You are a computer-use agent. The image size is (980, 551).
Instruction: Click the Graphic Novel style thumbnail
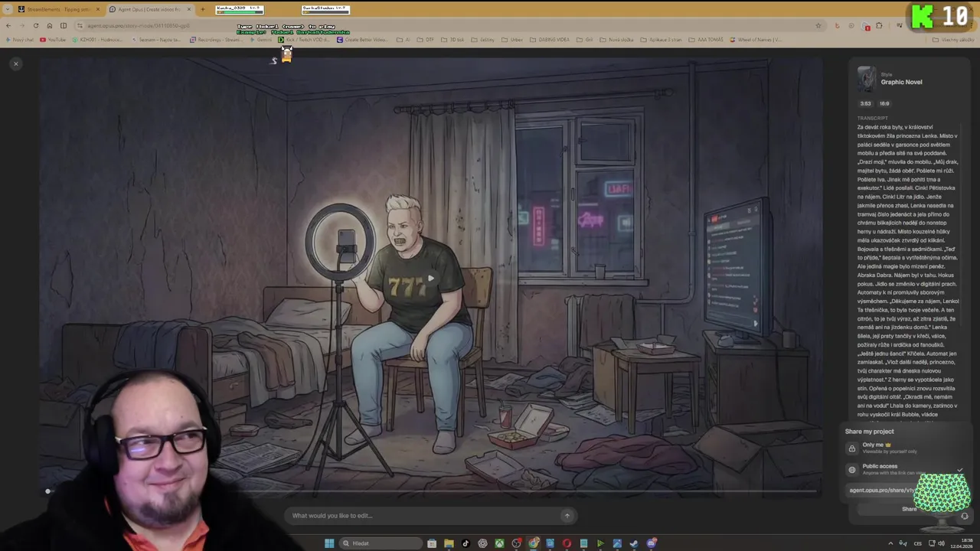pos(867,79)
